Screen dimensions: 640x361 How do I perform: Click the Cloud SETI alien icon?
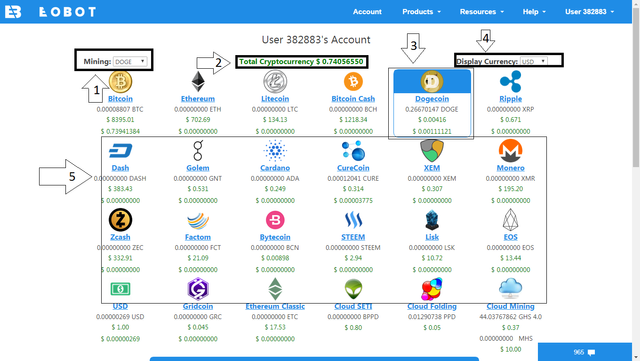pos(353,290)
